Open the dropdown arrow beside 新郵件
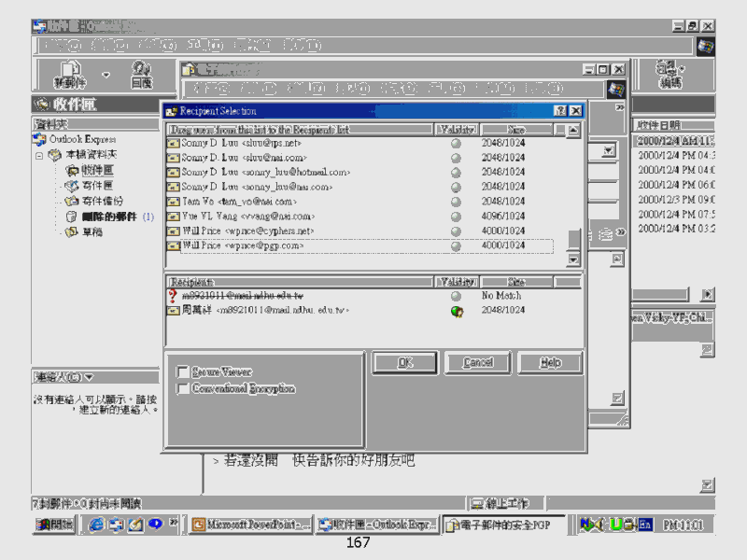 point(106,75)
